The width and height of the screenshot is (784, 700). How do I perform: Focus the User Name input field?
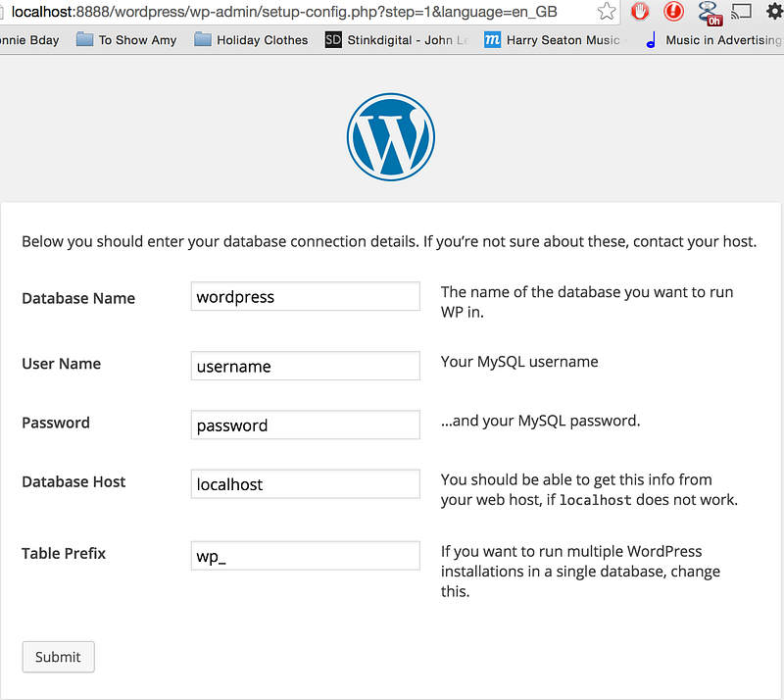[x=306, y=366]
